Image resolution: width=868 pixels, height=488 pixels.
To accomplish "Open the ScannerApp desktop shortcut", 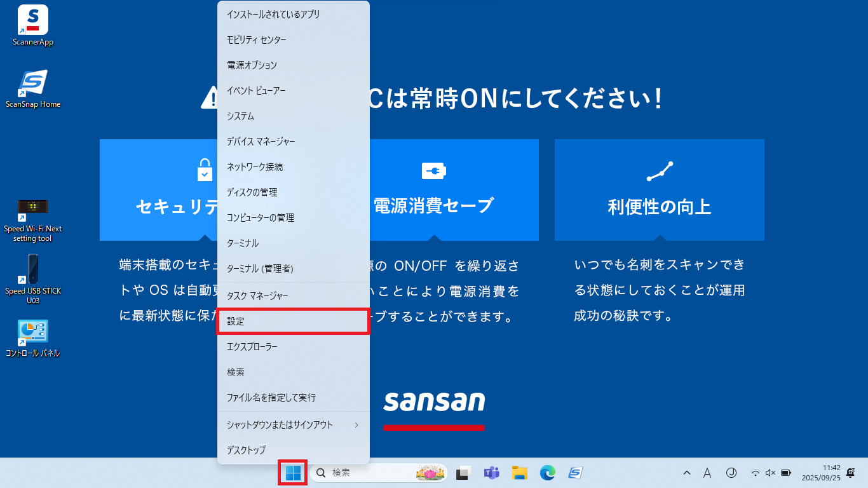I will pos(33,25).
